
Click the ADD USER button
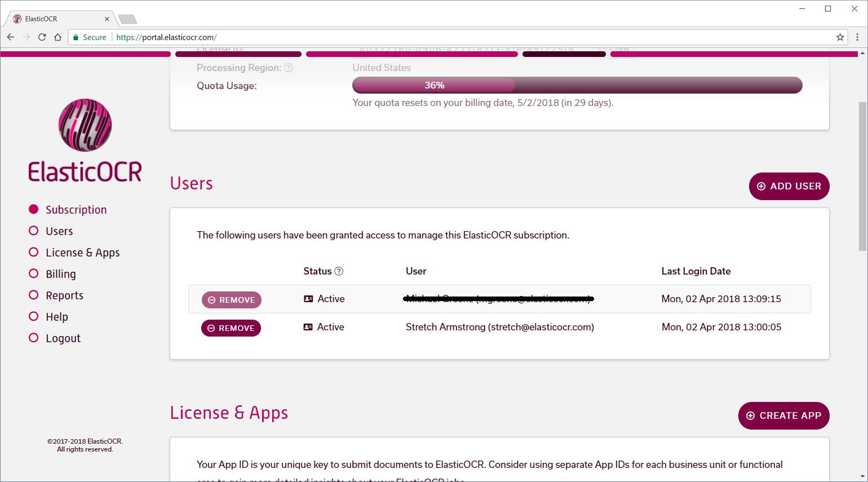(x=789, y=186)
